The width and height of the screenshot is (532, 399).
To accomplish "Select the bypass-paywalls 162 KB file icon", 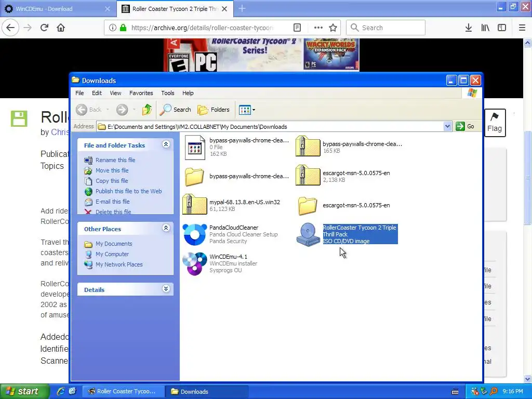I will click(x=195, y=147).
